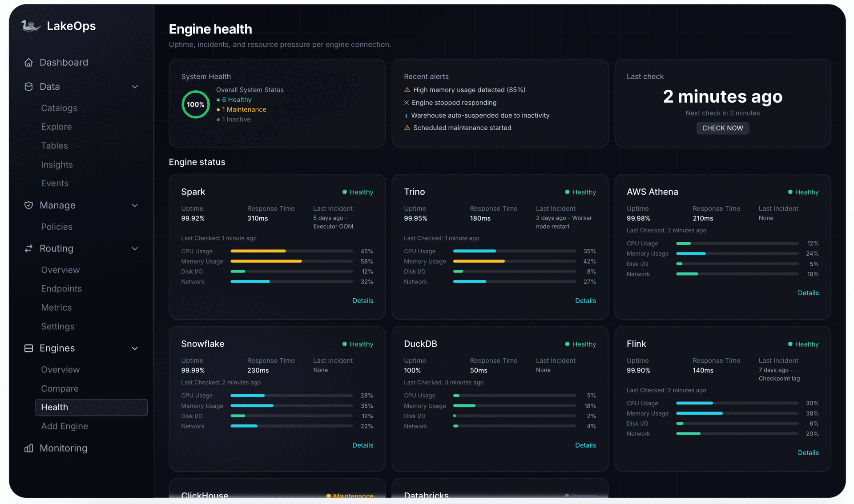Image resolution: width=854 pixels, height=504 pixels.
Task: Click Flink Network progress bar
Action: click(x=737, y=434)
